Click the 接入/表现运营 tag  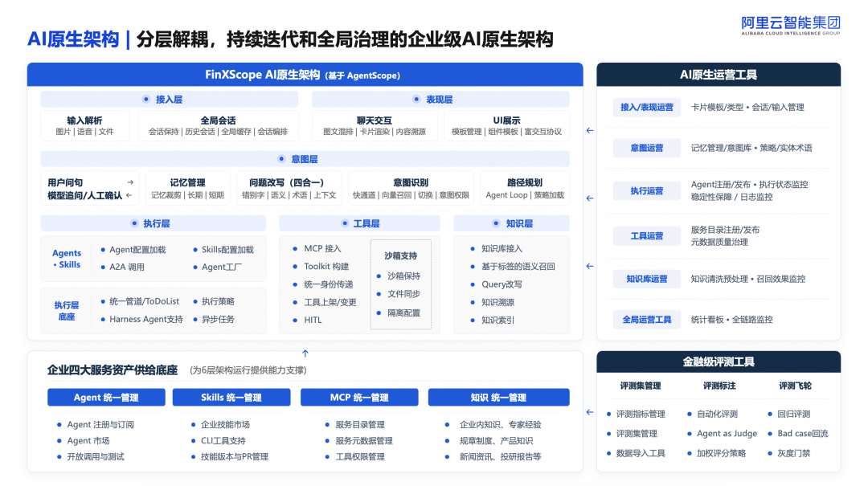646,108
